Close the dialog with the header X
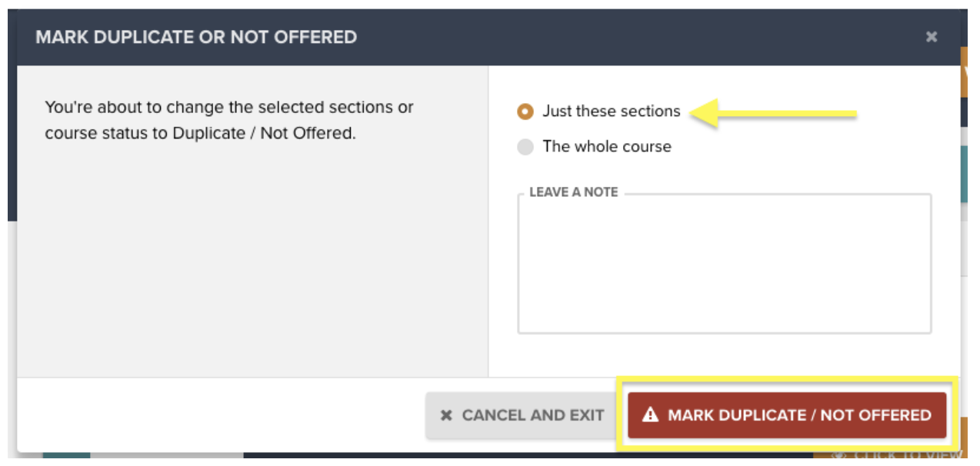 click(x=932, y=37)
